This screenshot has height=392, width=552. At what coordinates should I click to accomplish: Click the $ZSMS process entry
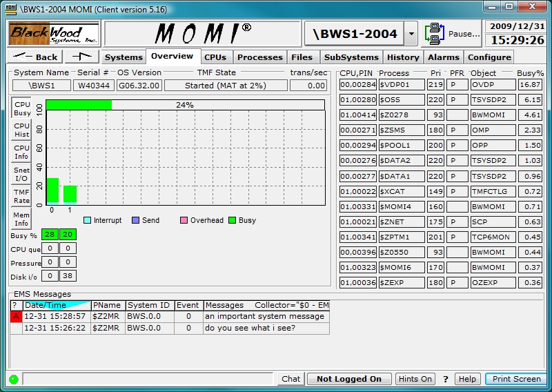tap(402, 130)
